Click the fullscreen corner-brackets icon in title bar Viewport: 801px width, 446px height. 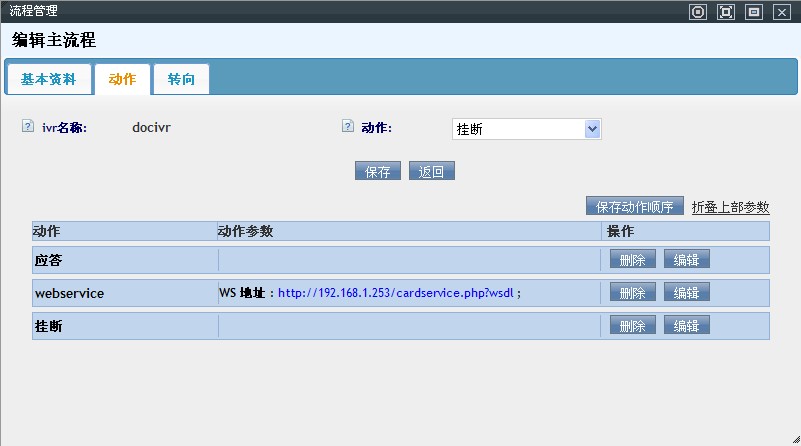coord(726,12)
